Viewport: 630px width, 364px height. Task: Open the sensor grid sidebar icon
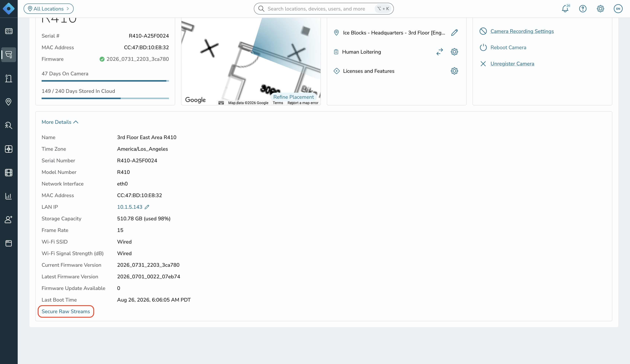(x=9, y=149)
